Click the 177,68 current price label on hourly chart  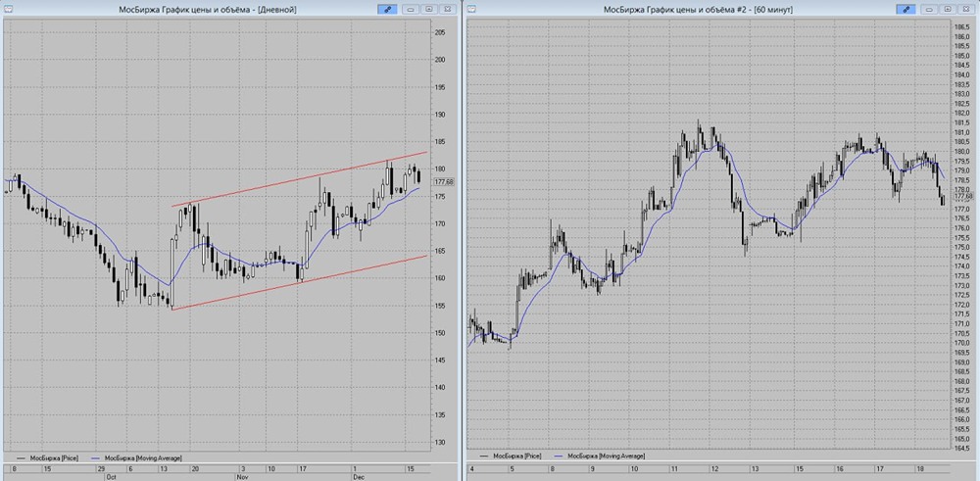click(963, 196)
